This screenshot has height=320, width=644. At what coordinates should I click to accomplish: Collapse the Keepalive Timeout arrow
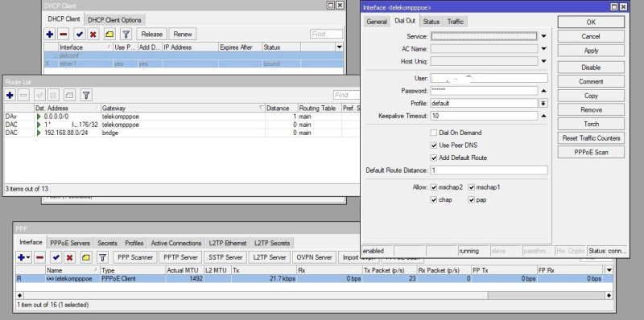tap(544, 116)
